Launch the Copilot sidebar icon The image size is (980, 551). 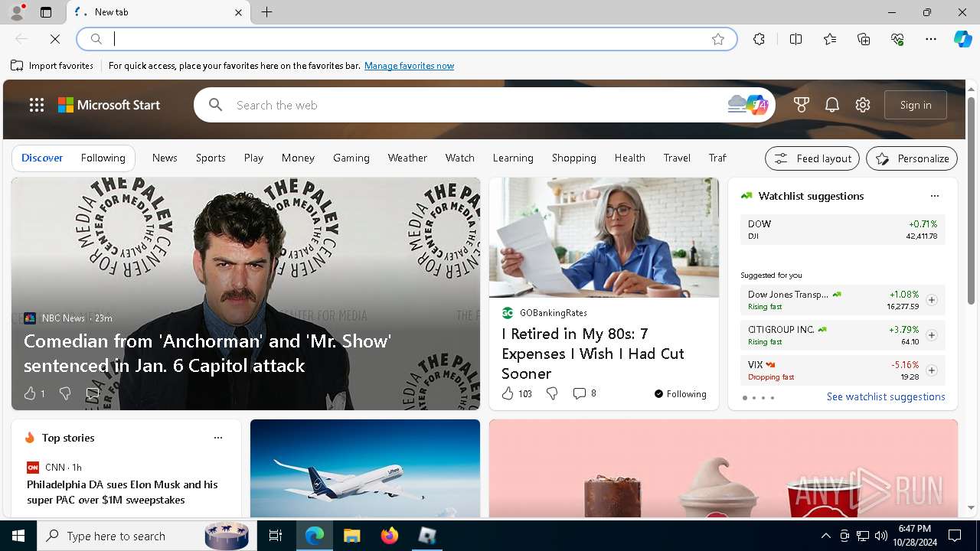point(962,39)
